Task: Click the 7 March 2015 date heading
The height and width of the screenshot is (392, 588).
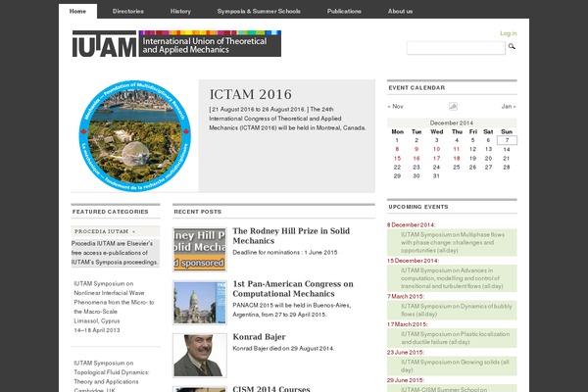Action: pyautogui.click(x=406, y=296)
